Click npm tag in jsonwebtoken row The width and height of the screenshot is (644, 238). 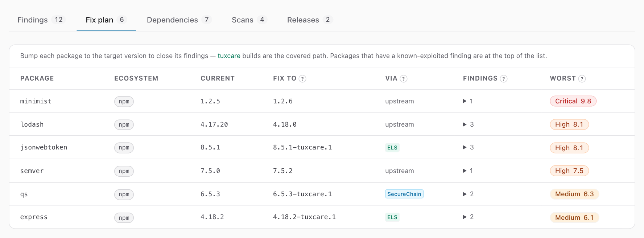pyautogui.click(x=124, y=148)
